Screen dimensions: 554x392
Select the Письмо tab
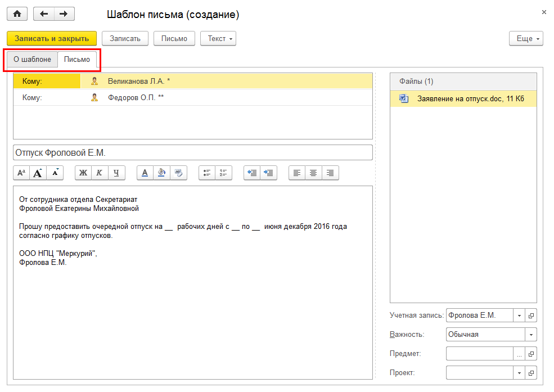77,59
